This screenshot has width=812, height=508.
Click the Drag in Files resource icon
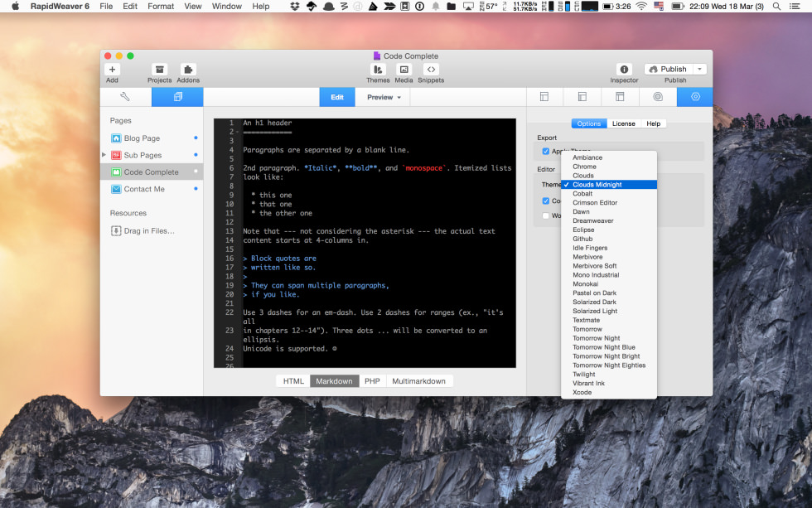pyautogui.click(x=116, y=231)
